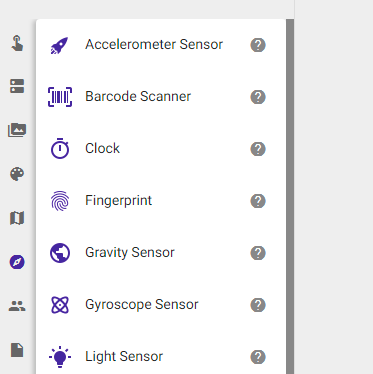Viewport: 373px width, 374px height.
Task: Open the User Interface palette category icon
Action: point(17,44)
